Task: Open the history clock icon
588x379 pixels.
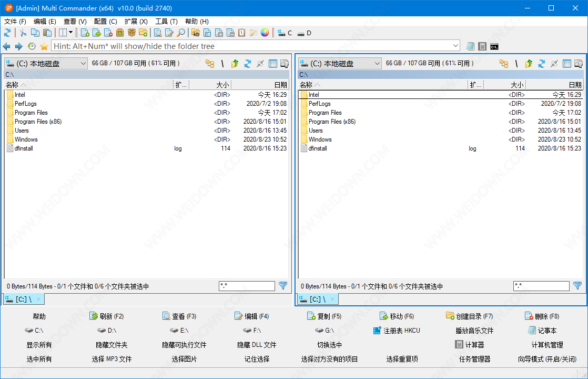Action: [32, 46]
